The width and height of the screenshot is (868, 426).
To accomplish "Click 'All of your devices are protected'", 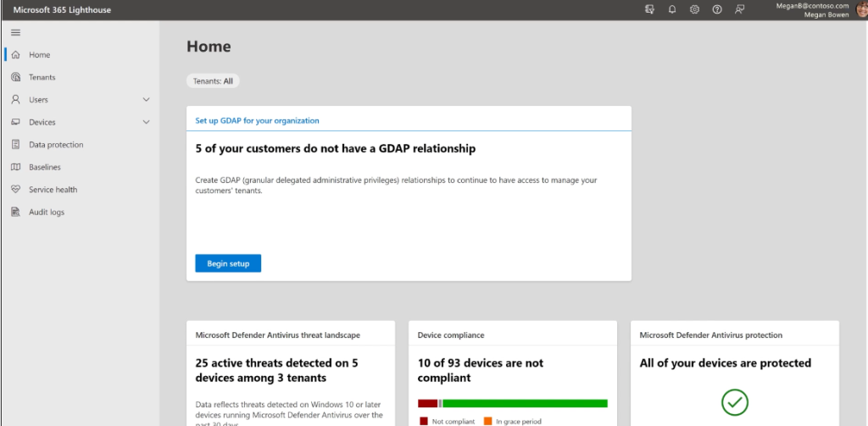I will (726, 363).
